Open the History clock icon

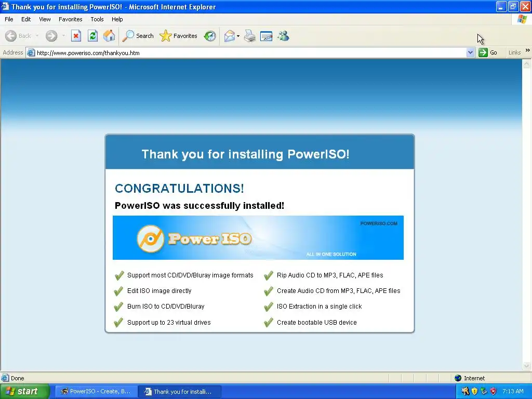(210, 36)
